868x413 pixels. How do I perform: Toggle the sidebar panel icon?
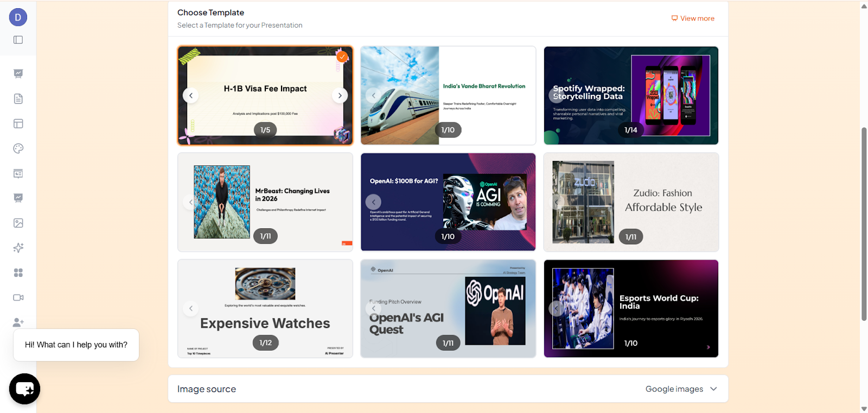click(18, 40)
